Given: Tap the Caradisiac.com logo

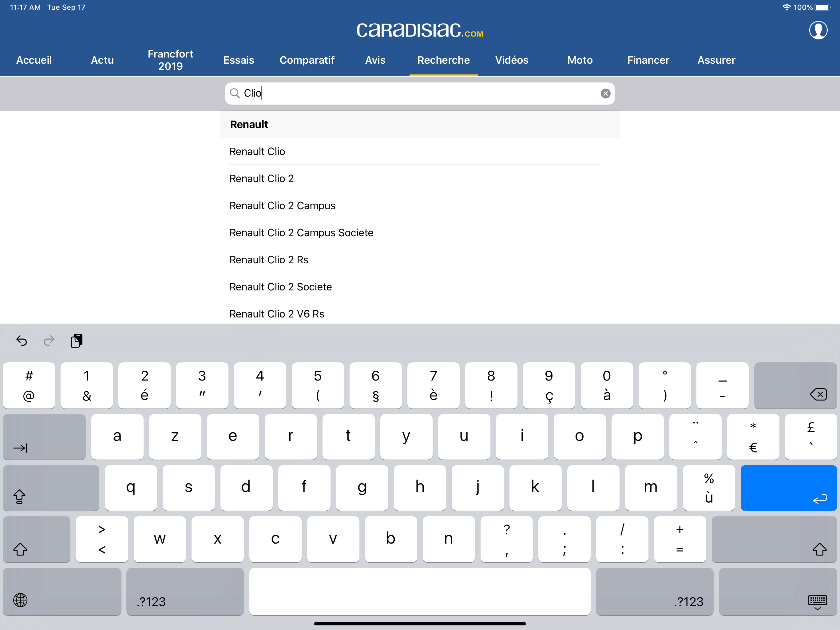Looking at the screenshot, I should 420,30.
